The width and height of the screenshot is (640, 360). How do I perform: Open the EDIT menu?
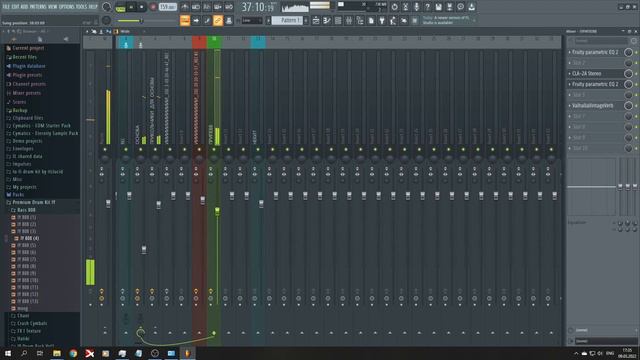click(16, 7)
